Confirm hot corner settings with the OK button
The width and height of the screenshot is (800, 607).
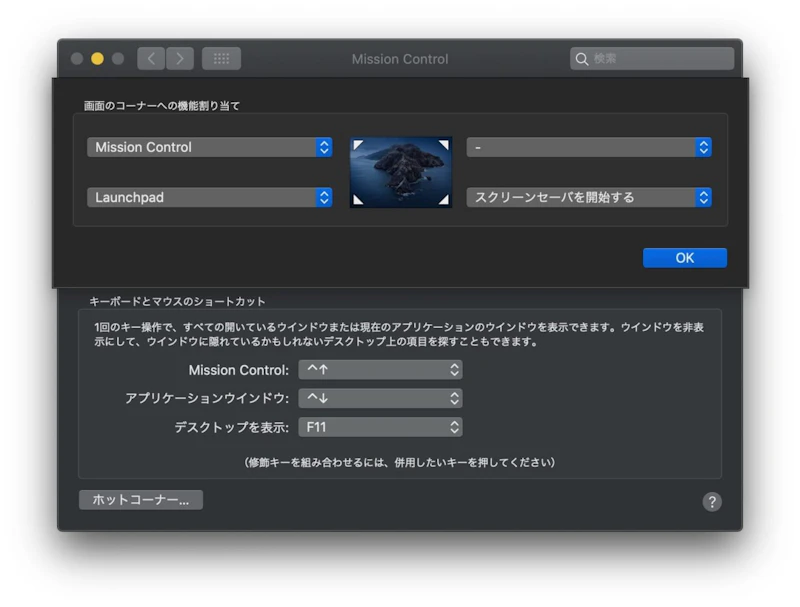[684, 257]
